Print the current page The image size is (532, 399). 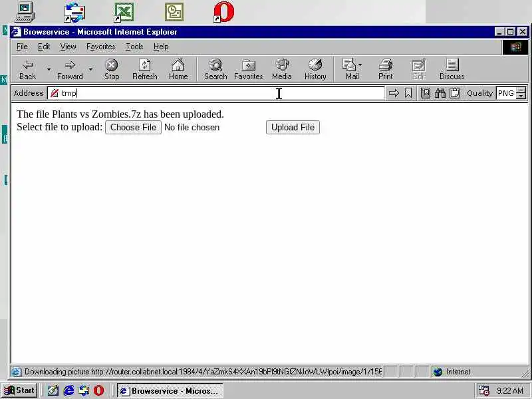386,70
